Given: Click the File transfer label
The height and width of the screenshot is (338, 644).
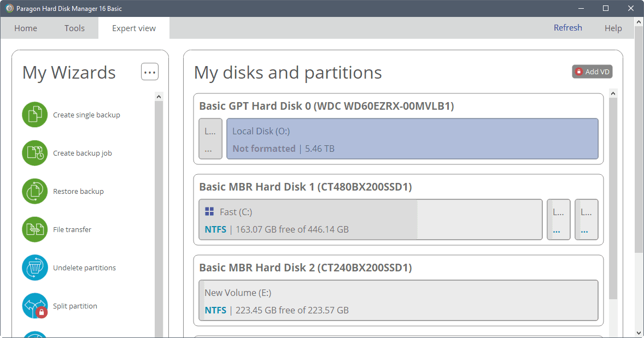Looking at the screenshot, I should point(72,229).
